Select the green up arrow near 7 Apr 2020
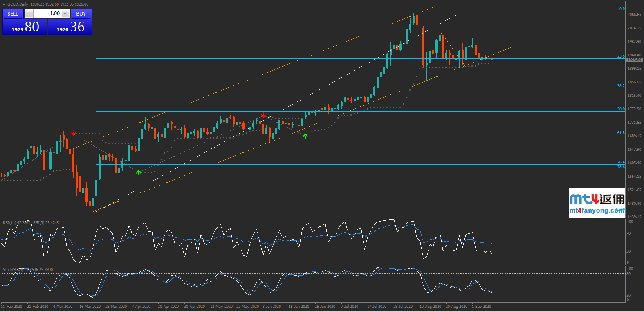The height and width of the screenshot is (311, 644). 139,172
